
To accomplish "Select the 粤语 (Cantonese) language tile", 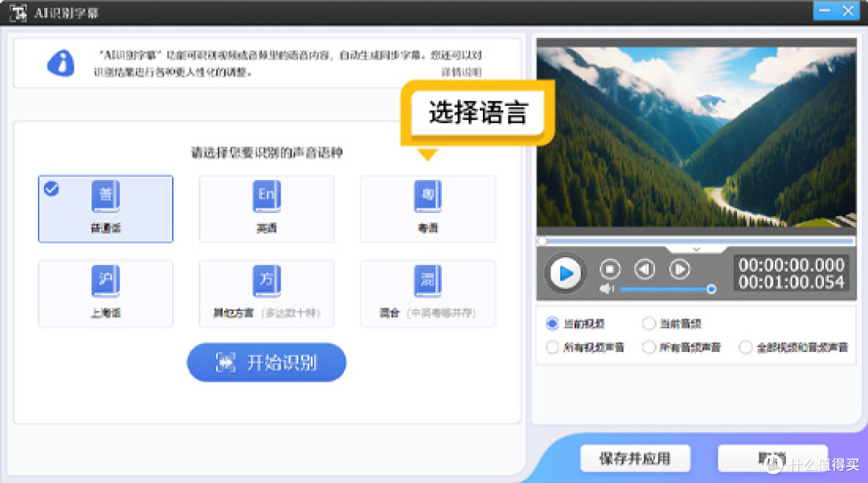I will pyautogui.click(x=428, y=209).
